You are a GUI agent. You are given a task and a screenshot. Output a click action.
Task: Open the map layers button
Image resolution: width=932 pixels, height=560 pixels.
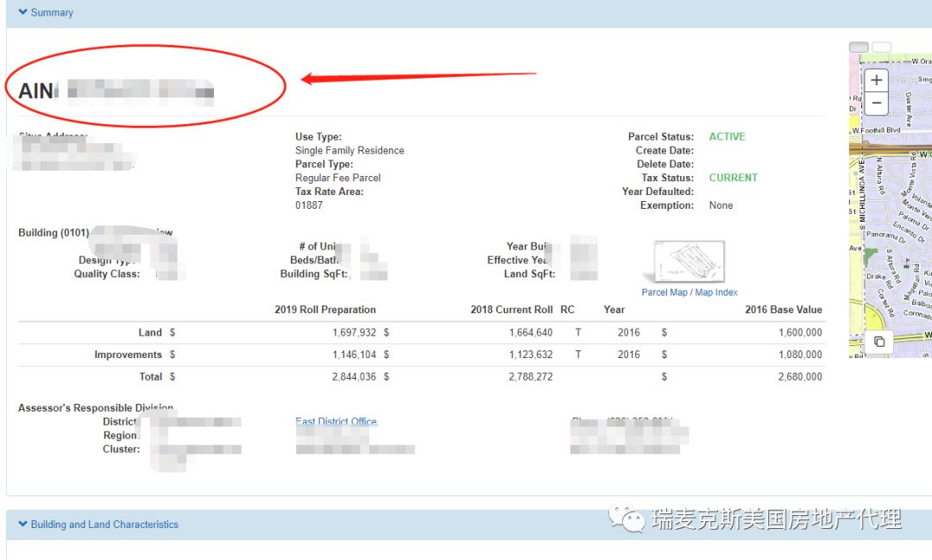[879, 341]
